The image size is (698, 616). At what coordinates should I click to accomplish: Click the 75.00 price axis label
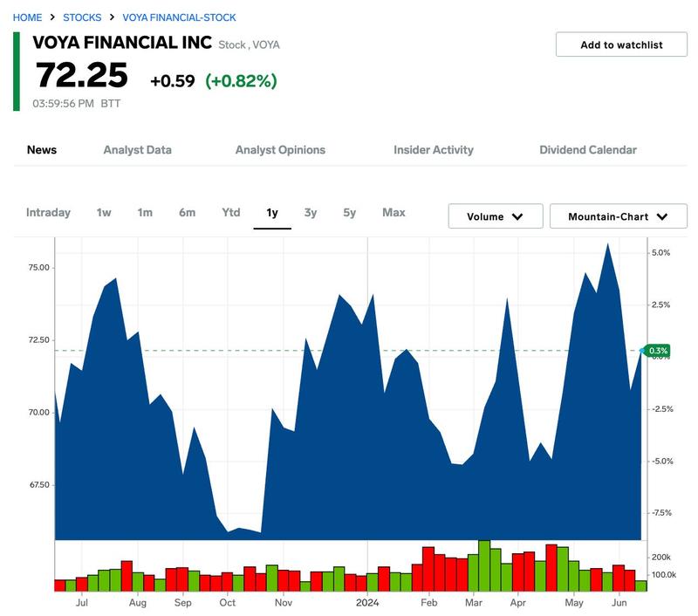pyautogui.click(x=38, y=268)
